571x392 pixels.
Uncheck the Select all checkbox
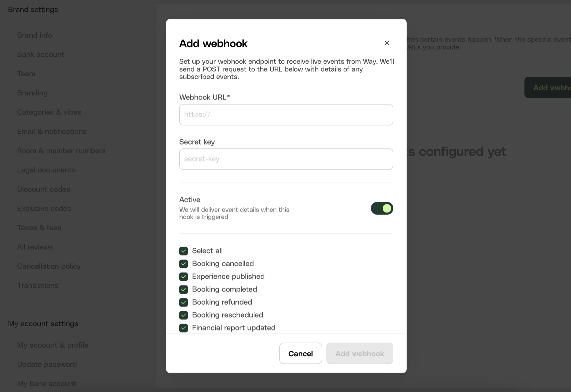(x=184, y=251)
